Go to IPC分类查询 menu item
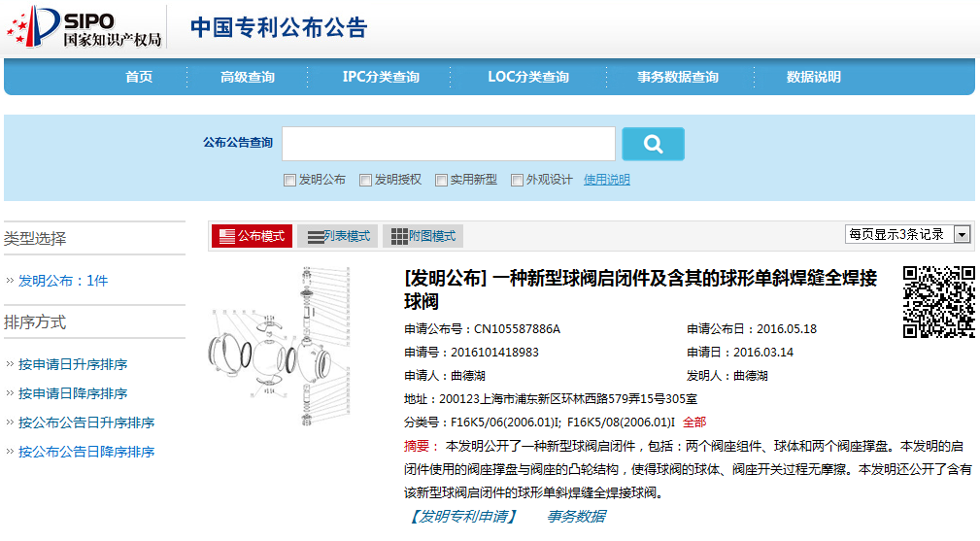The width and height of the screenshot is (980, 541). pyautogui.click(x=381, y=77)
